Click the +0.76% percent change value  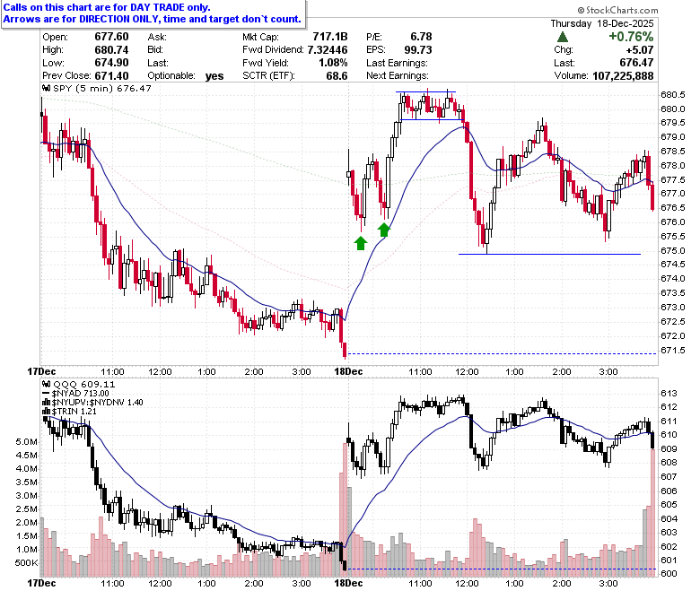coord(631,37)
